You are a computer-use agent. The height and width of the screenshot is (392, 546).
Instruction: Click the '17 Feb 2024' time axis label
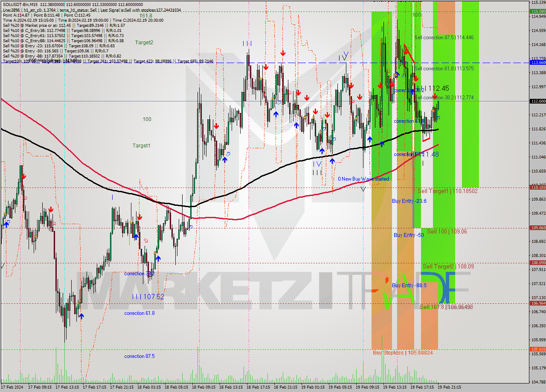[x=13, y=388]
